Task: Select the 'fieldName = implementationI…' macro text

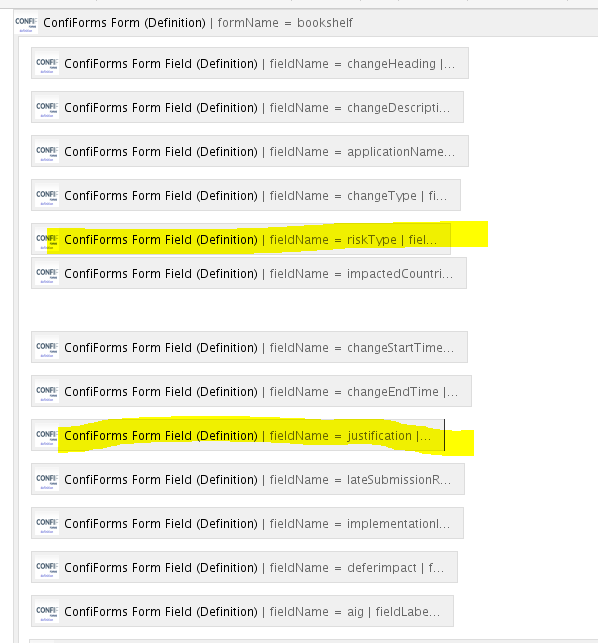Action: 360,524
